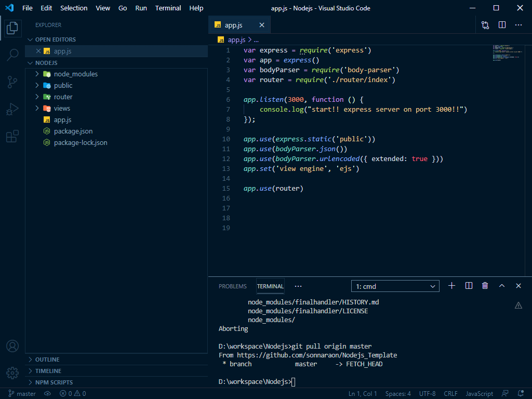
Task: Open the Accounts menu icon
Action: click(x=12, y=346)
